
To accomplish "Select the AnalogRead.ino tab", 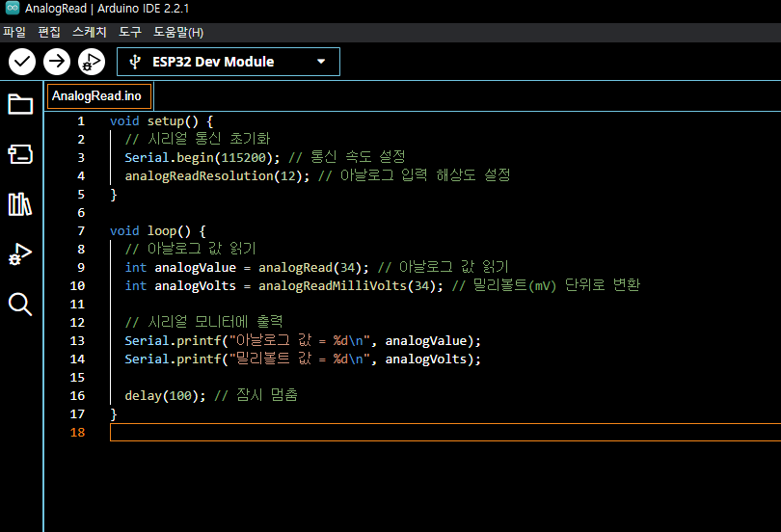I will 98,96.
